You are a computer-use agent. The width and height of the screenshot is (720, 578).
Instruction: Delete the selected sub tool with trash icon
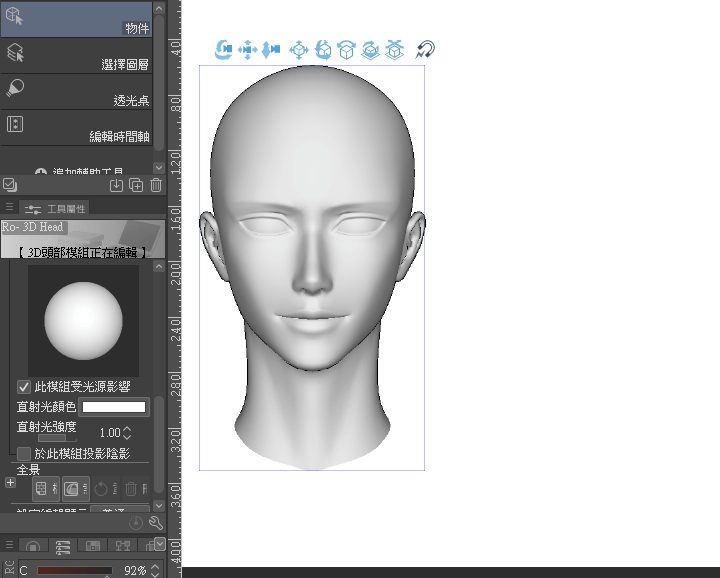point(156,184)
